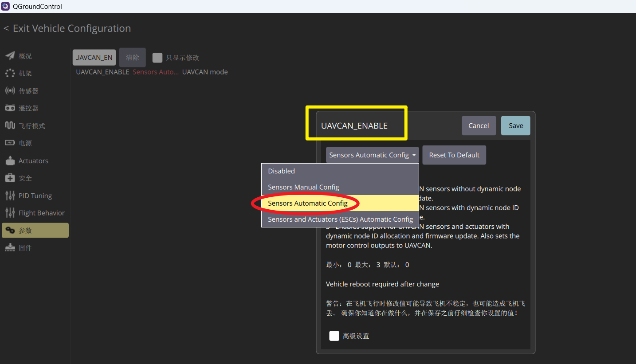Open the Sensors Automatic Config combo box
The width and height of the screenshot is (636, 364).
point(373,155)
